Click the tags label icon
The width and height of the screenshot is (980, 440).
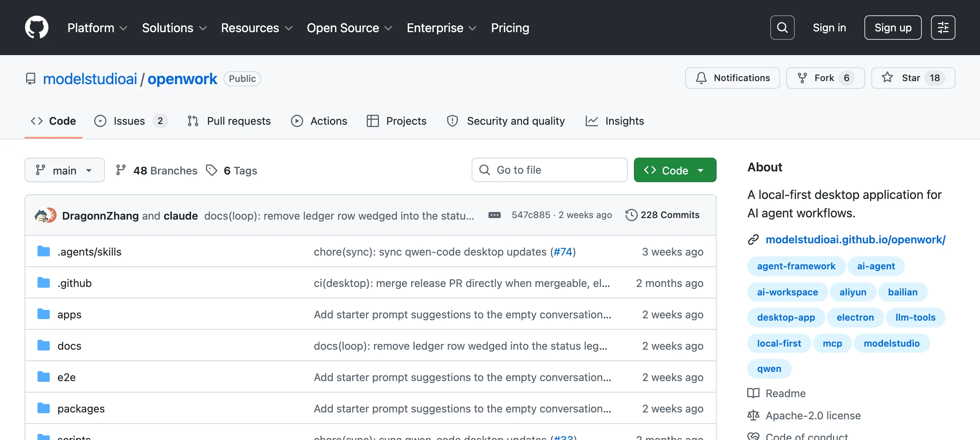[211, 170]
